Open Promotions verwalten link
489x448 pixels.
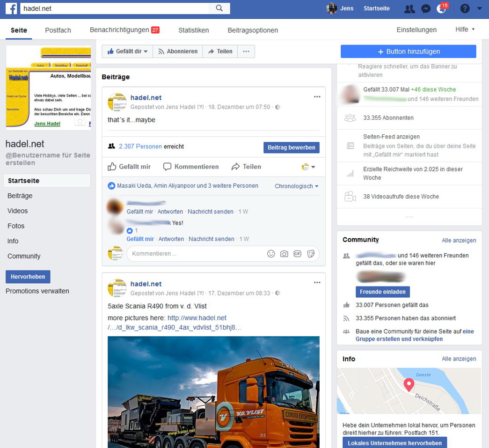pos(37,291)
